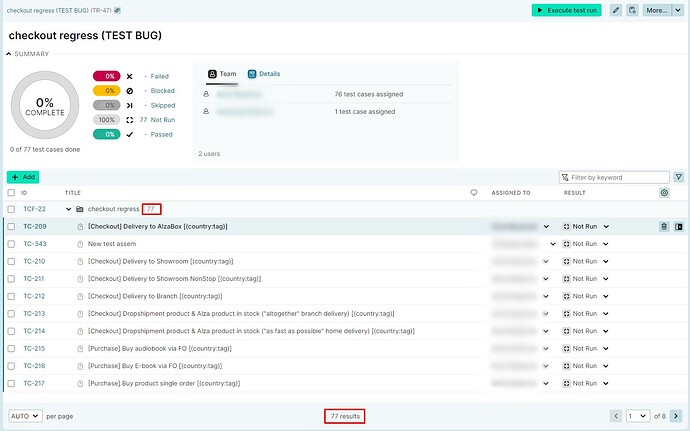Open the column settings gear icon
The image size is (690, 431).
tap(664, 192)
